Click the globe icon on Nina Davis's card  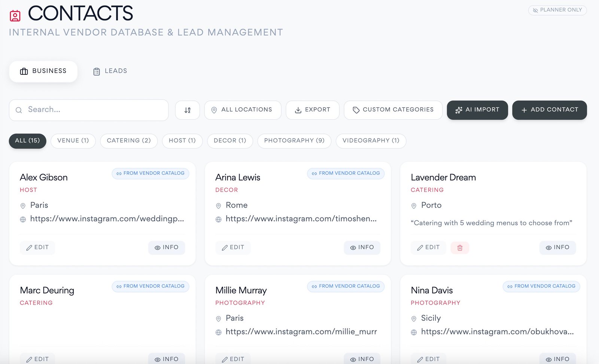(x=414, y=332)
